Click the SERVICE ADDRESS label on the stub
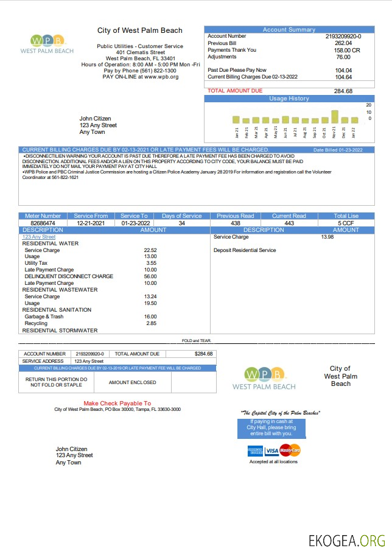392x557 pixels. pyautogui.click(x=43, y=361)
